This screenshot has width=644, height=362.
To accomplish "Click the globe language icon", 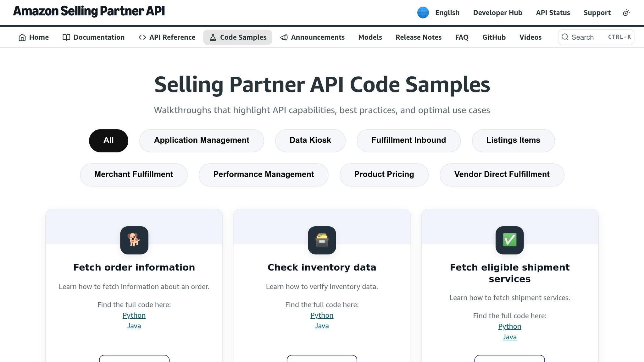I will click(x=423, y=13).
